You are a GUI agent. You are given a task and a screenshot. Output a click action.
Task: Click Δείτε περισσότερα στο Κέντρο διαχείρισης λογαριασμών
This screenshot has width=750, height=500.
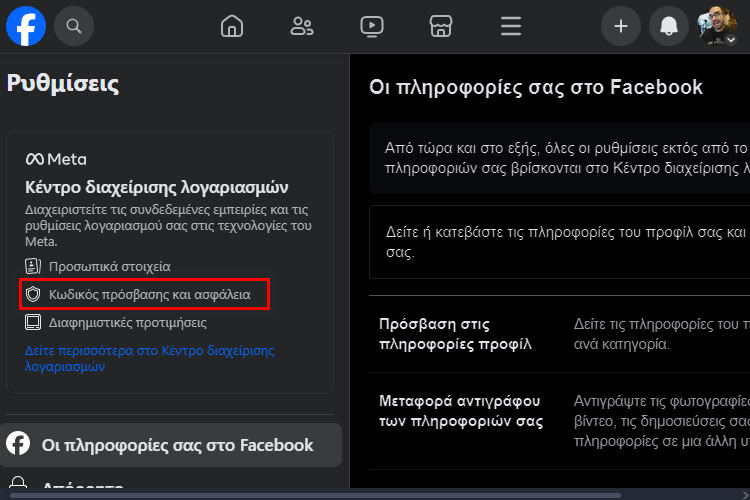point(150,358)
